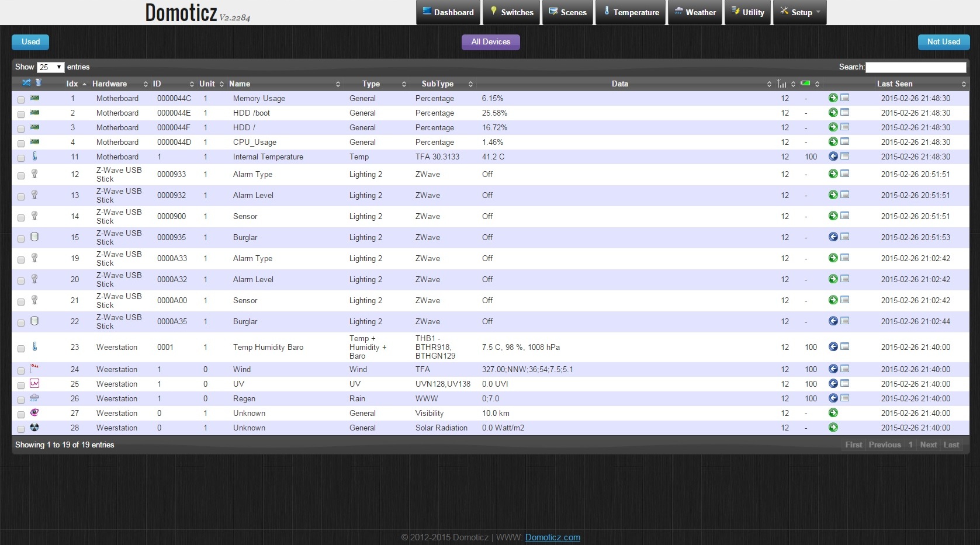Tick checkbox for Solar Radiation row
The width and height of the screenshot is (980, 545).
[21, 429]
